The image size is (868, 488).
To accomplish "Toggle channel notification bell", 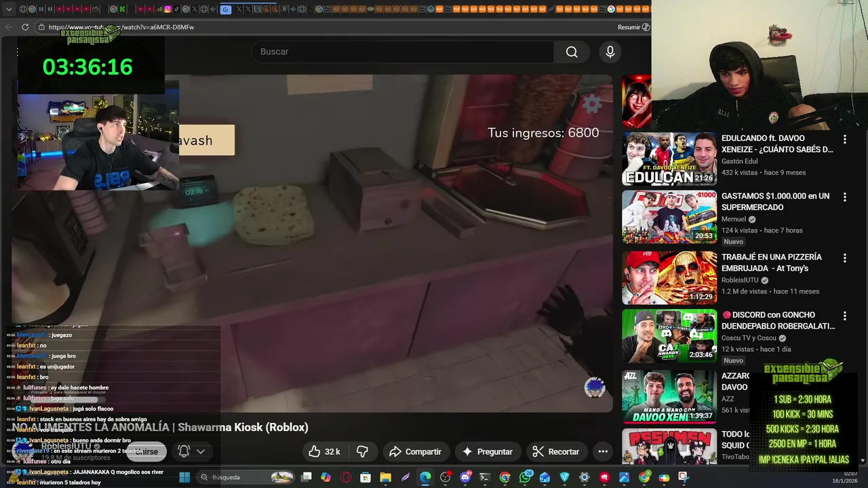I will (x=184, y=451).
